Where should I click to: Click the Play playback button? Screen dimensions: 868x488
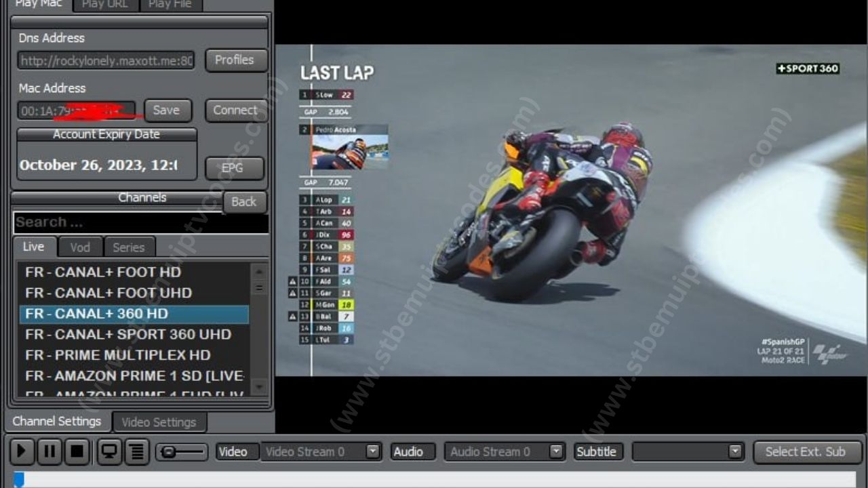[x=22, y=451]
